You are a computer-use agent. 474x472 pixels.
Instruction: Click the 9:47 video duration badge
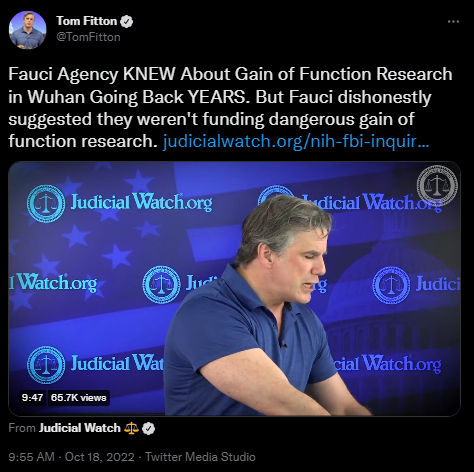32,398
